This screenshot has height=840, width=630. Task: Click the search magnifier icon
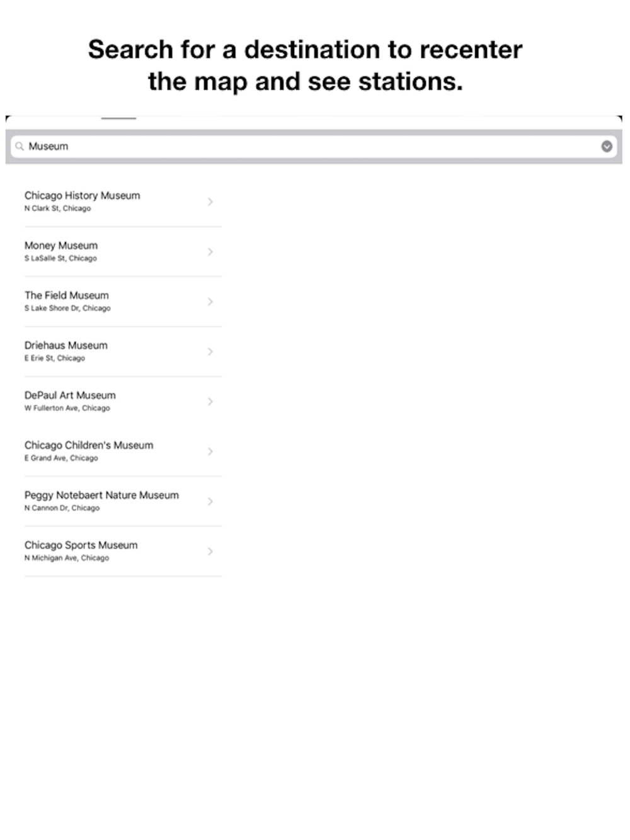(20, 147)
